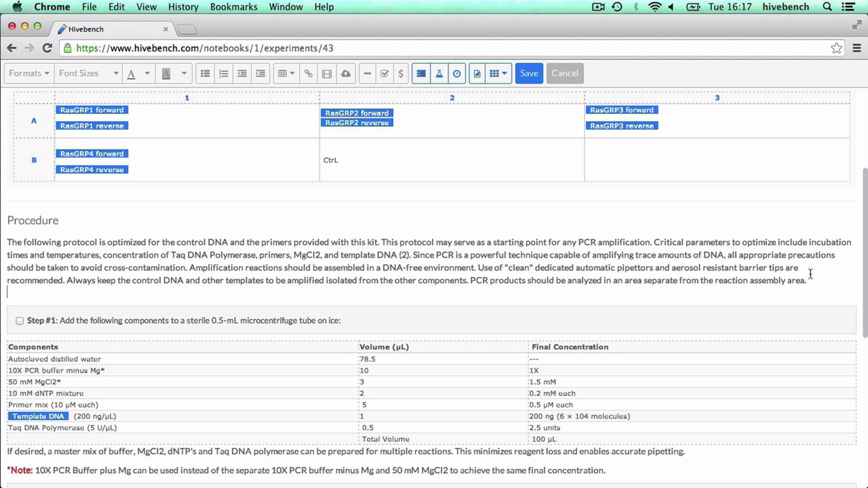The image size is (868, 488).
Task: Insert a numbered list
Action: [x=224, y=74]
